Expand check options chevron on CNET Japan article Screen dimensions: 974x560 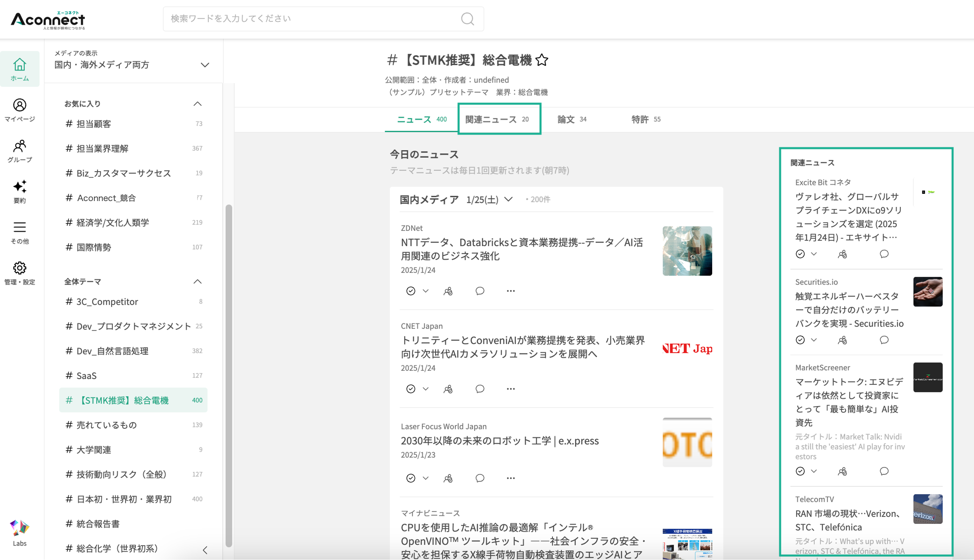(425, 389)
